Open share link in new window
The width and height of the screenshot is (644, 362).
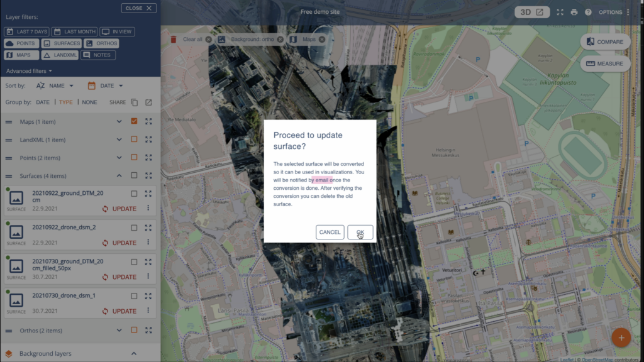point(148,102)
